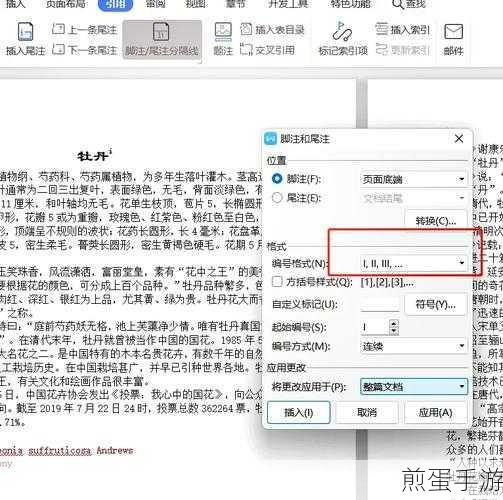Image resolution: width=503 pixels, height=500 pixels.
Task: Click the start number (起始编号) field
Action: (375, 327)
